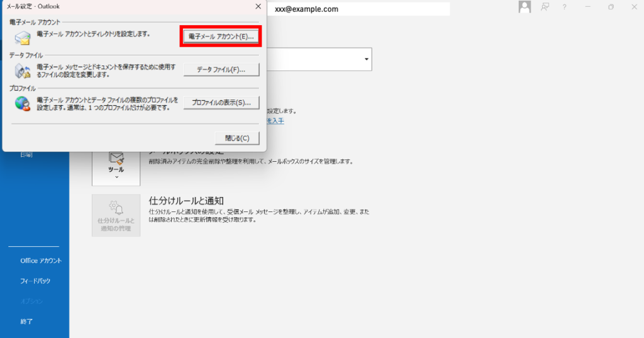
Task: Click the user profile avatar icon
Action: click(525, 7)
